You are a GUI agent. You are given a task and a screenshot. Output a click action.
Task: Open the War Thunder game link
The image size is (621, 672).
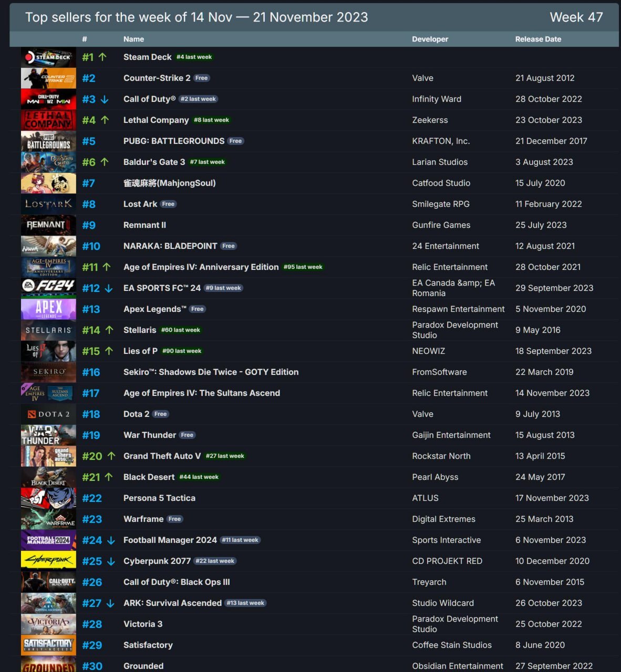tap(150, 435)
